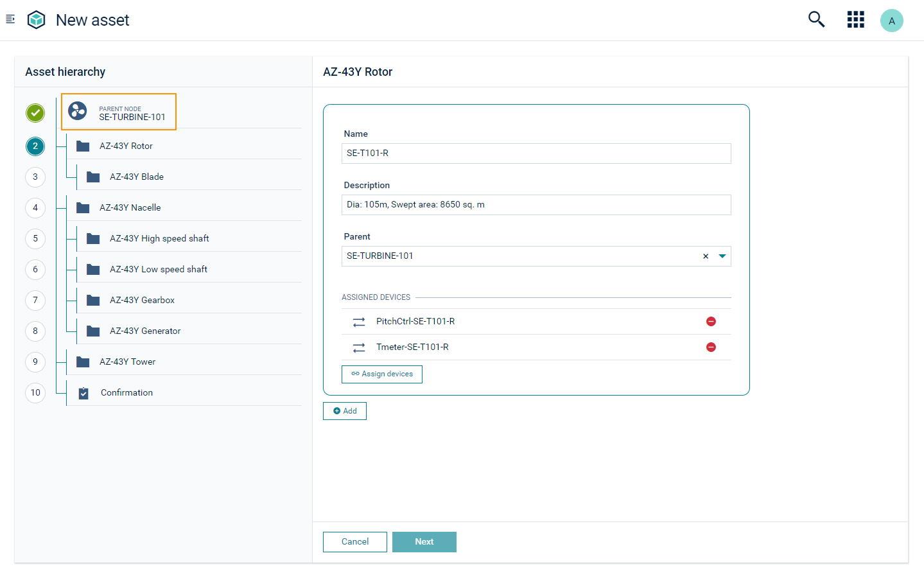The width and height of the screenshot is (924, 578).
Task: Open user avatar A menu
Action: (x=891, y=21)
